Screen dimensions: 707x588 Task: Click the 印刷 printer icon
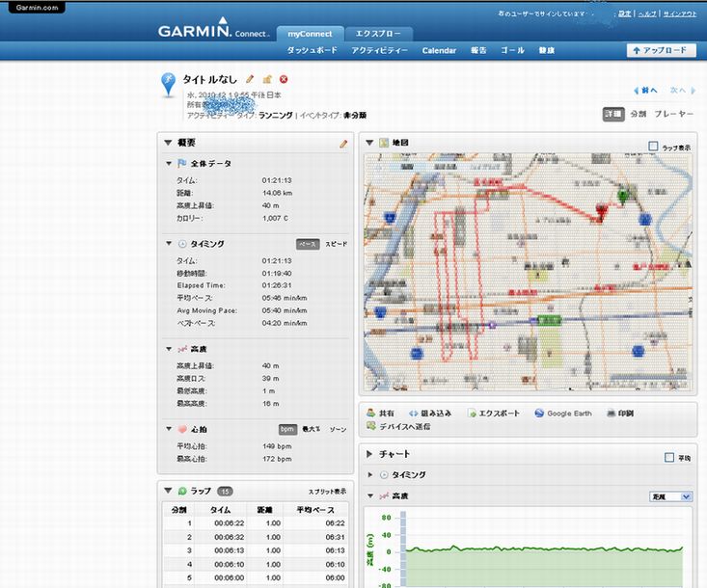(x=612, y=414)
